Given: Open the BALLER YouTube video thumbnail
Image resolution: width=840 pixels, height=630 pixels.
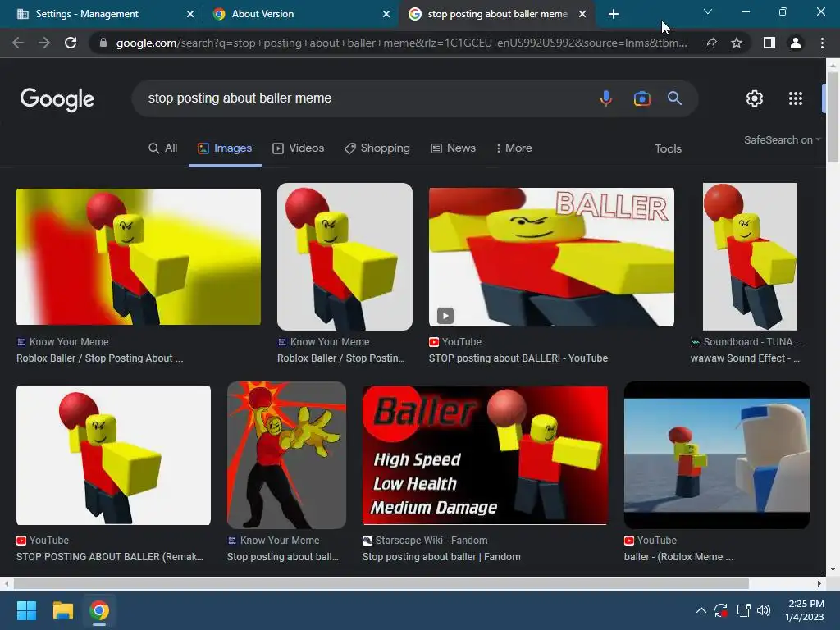Looking at the screenshot, I should pyautogui.click(x=551, y=257).
